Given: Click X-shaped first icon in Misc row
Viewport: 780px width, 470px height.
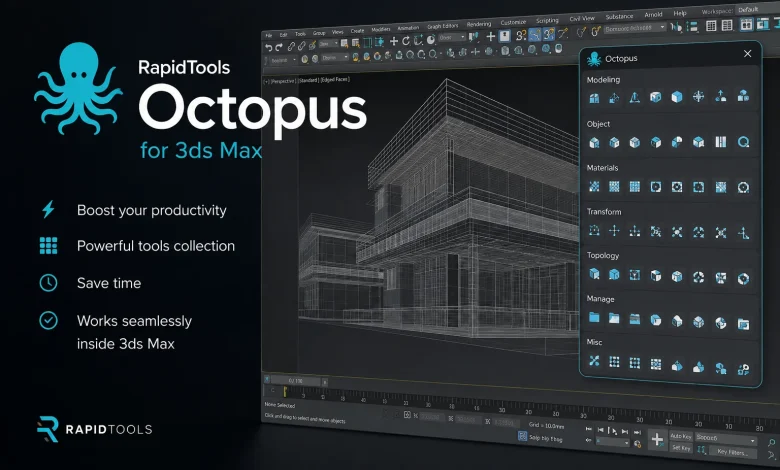Looking at the screenshot, I should click(x=594, y=361).
